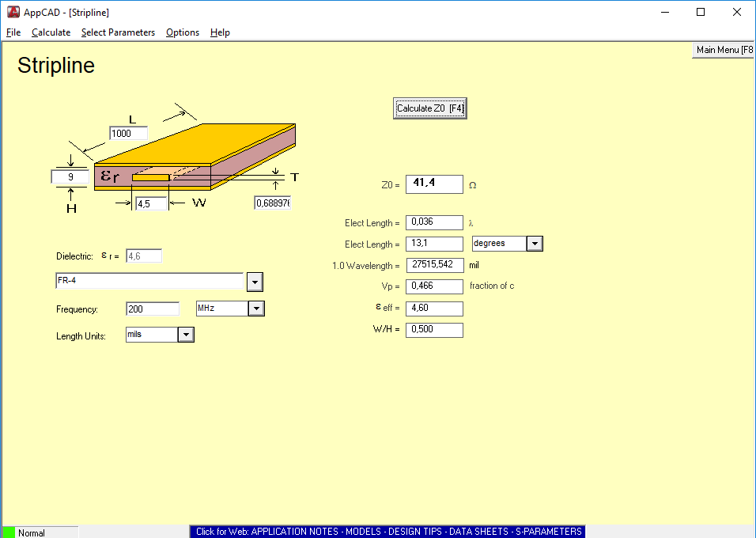Click the 'Dielectric:' label
The width and height of the screenshot is (756, 538).
tap(74, 256)
